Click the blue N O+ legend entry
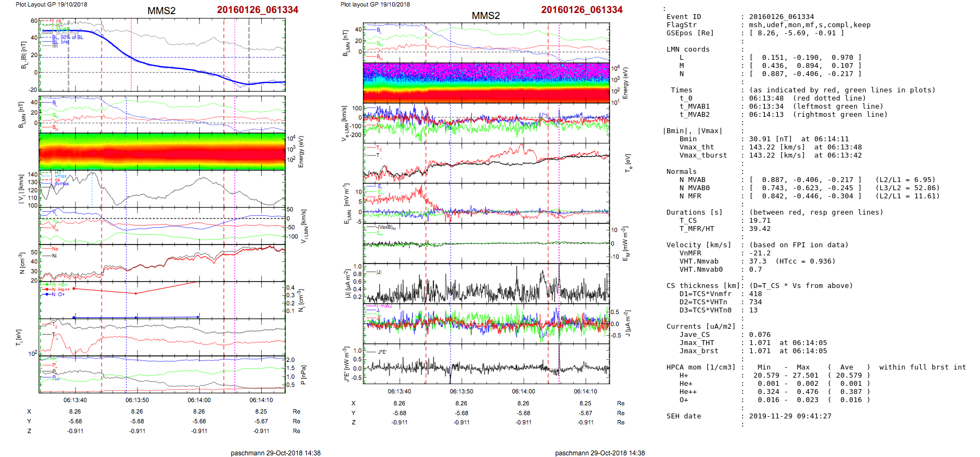The height and width of the screenshot is (457, 980). click(x=58, y=295)
